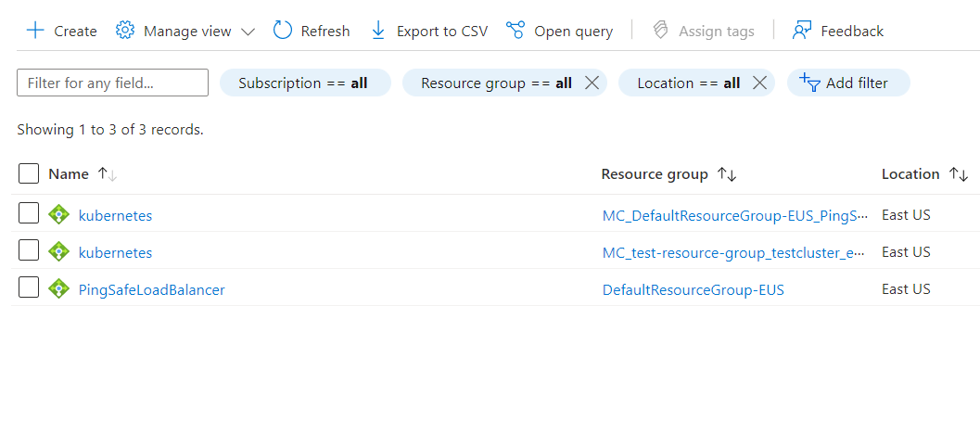Click the Assign tags option
This screenshot has height=434, width=980.
point(704,31)
